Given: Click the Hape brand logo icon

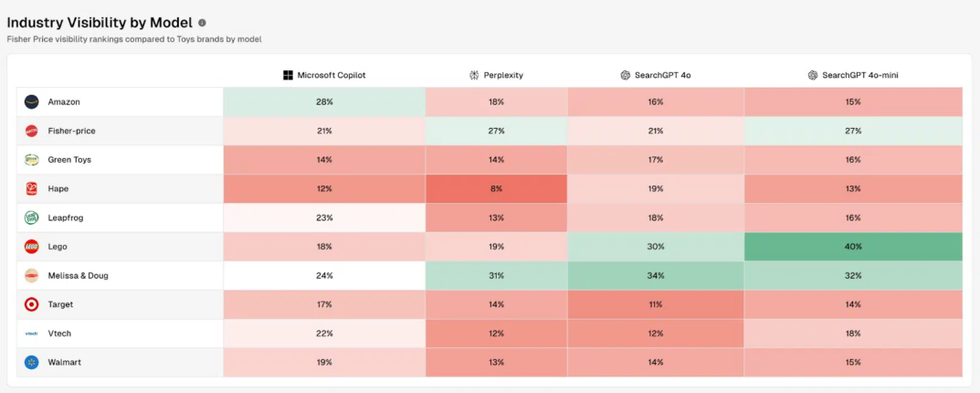Looking at the screenshot, I should click(32, 189).
